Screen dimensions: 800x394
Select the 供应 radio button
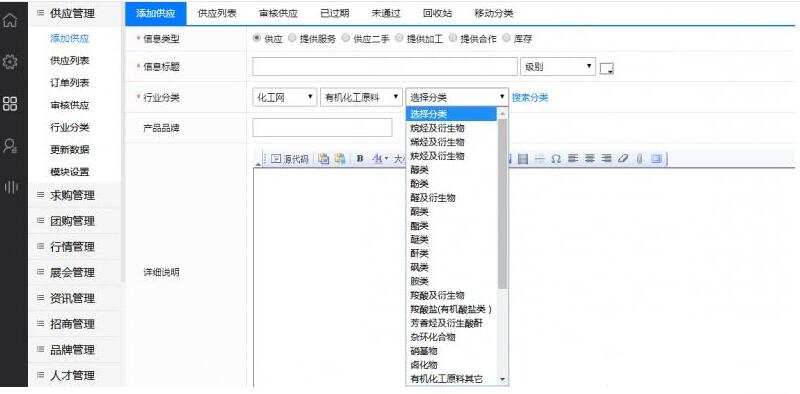(257, 38)
